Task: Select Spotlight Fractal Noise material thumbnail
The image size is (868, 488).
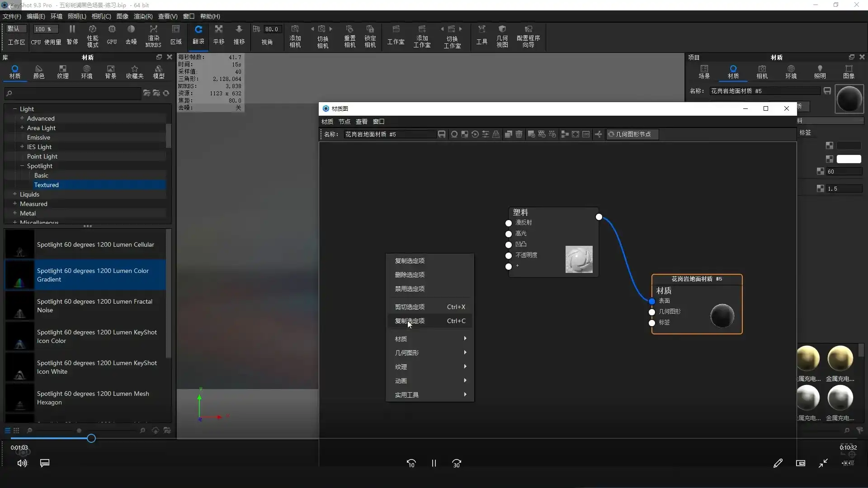Action: click(x=19, y=306)
